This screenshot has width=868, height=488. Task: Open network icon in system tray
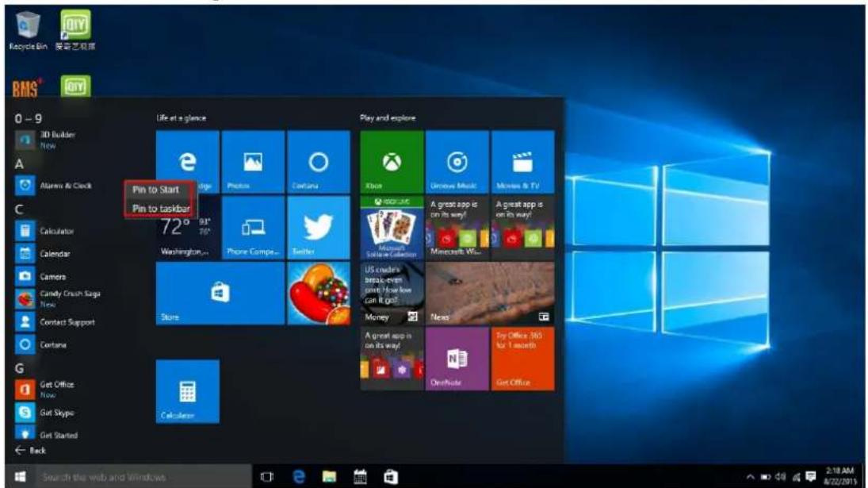[796, 477]
